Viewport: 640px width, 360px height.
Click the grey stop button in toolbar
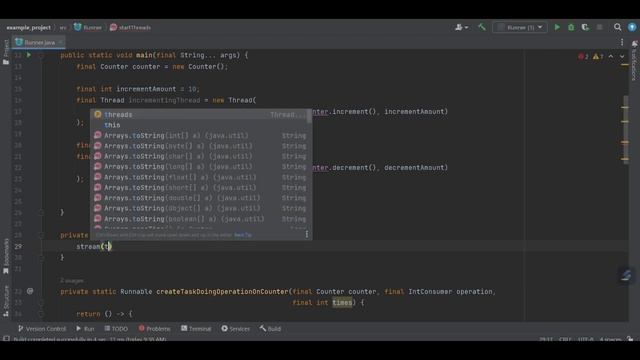tap(600, 27)
